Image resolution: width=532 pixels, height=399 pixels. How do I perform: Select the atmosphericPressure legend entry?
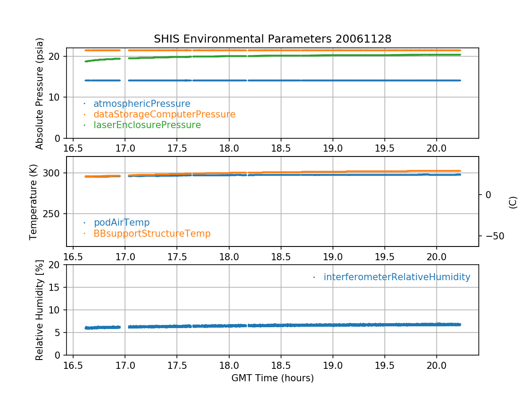(x=141, y=104)
